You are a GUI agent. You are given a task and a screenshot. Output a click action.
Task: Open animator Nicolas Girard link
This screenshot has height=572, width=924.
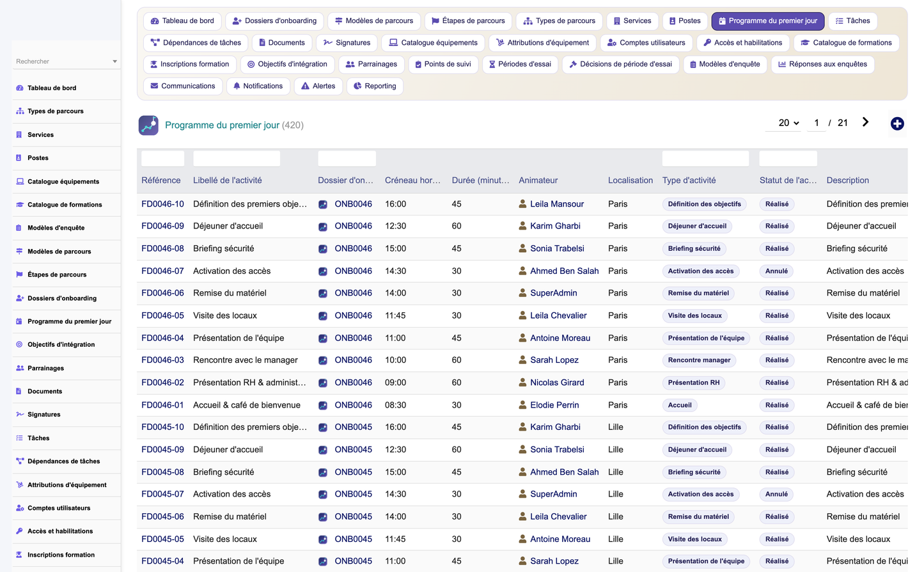[557, 383]
